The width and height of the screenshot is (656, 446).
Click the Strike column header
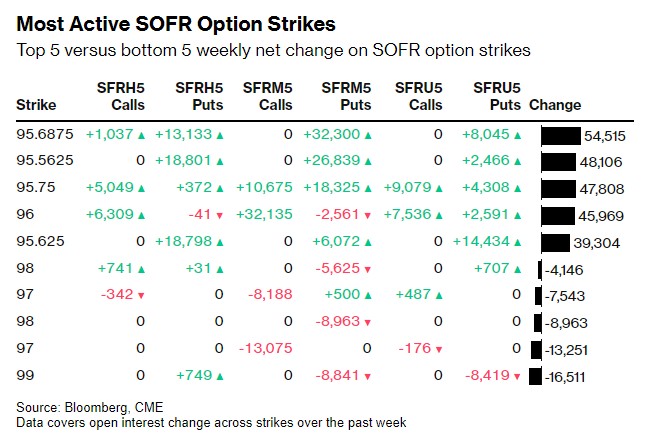click(36, 105)
